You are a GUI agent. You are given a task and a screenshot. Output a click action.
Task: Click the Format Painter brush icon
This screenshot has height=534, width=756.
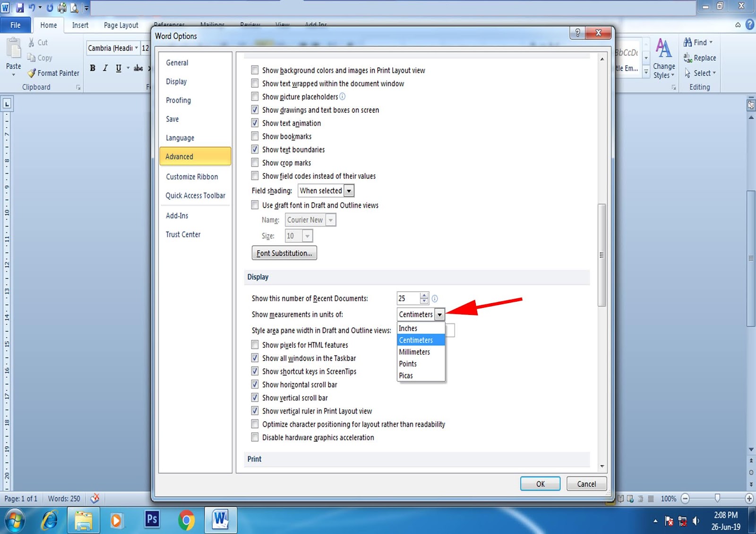(32, 73)
